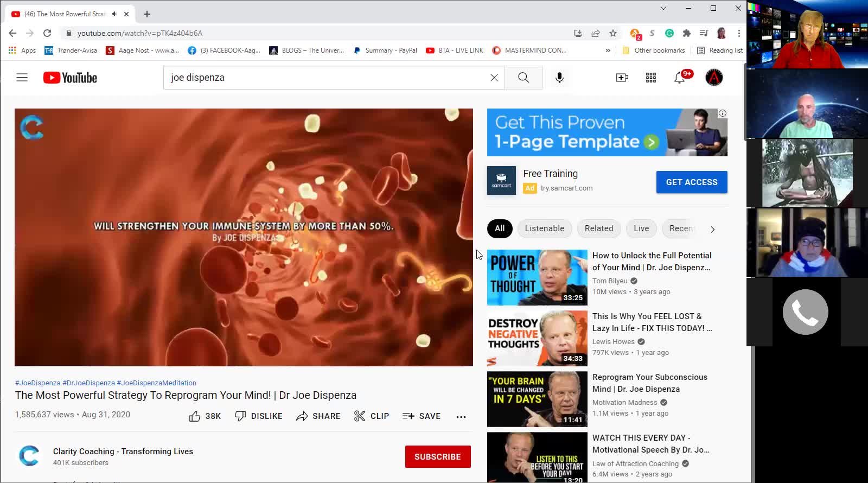Click the address bar URL

[x=140, y=33]
